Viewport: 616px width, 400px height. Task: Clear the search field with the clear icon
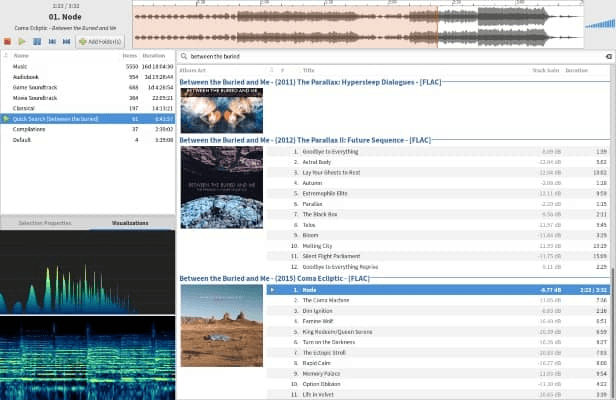point(609,57)
